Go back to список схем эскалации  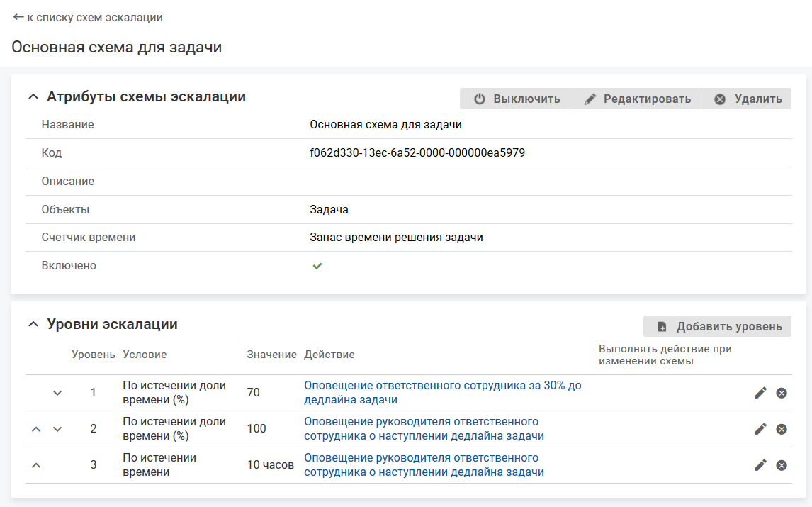point(87,17)
